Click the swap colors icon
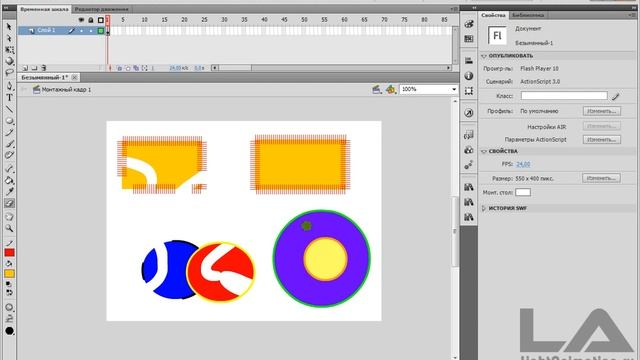640x360 pixels. point(9,293)
